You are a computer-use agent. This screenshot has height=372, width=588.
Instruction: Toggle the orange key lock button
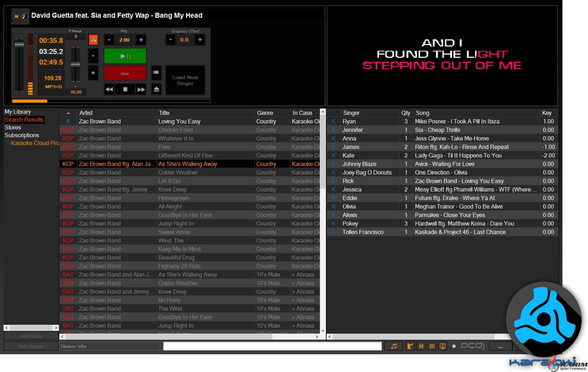[93, 40]
